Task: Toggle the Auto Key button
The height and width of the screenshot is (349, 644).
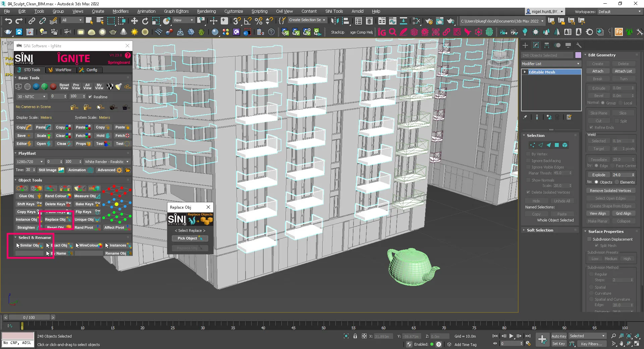Action: [559, 336]
